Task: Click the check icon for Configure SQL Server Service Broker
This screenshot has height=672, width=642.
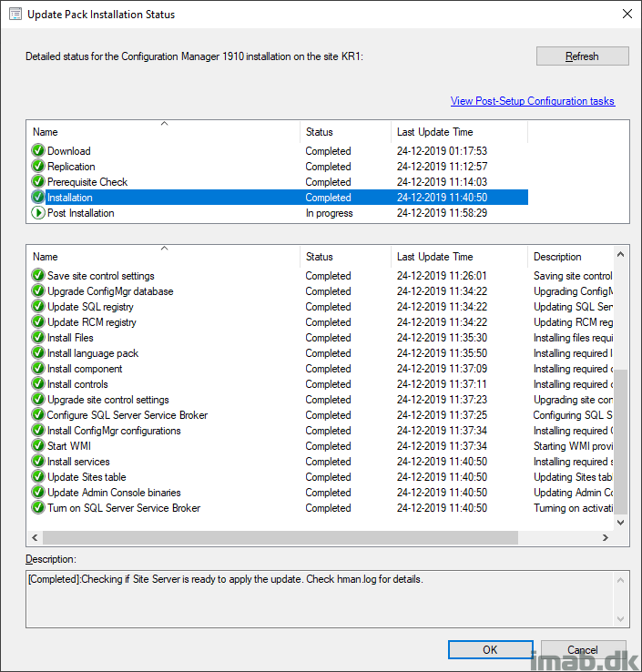Action: point(38,414)
